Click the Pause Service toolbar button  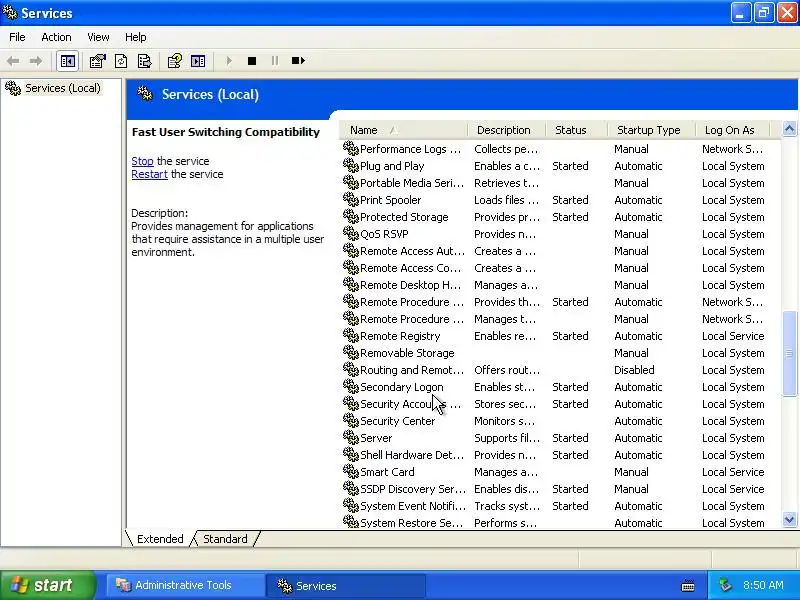[275, 61]
